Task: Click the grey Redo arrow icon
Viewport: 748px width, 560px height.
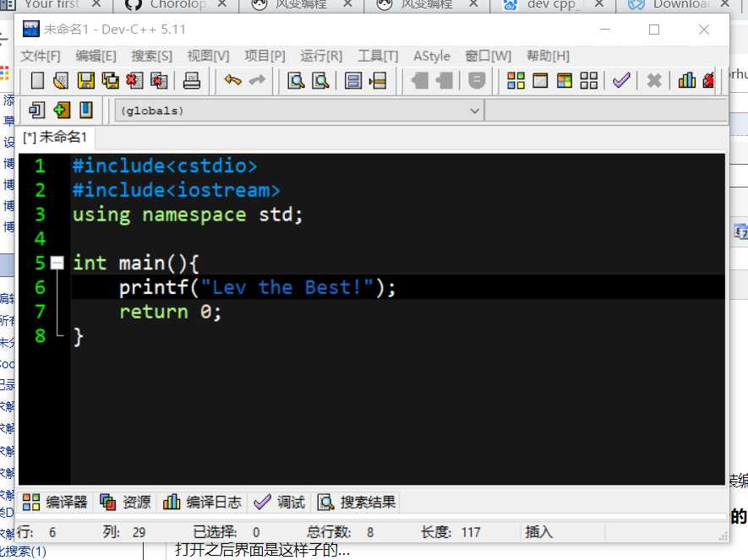Action: [257, 80]
